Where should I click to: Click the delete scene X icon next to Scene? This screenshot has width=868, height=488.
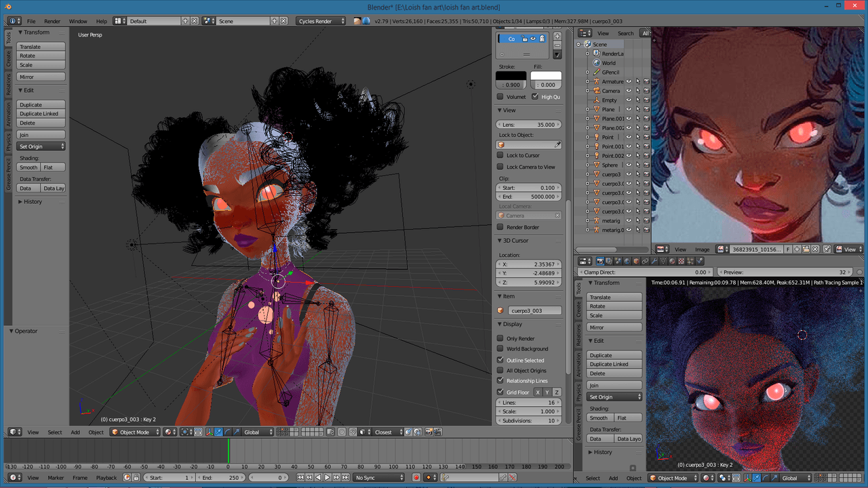(284, 21)
